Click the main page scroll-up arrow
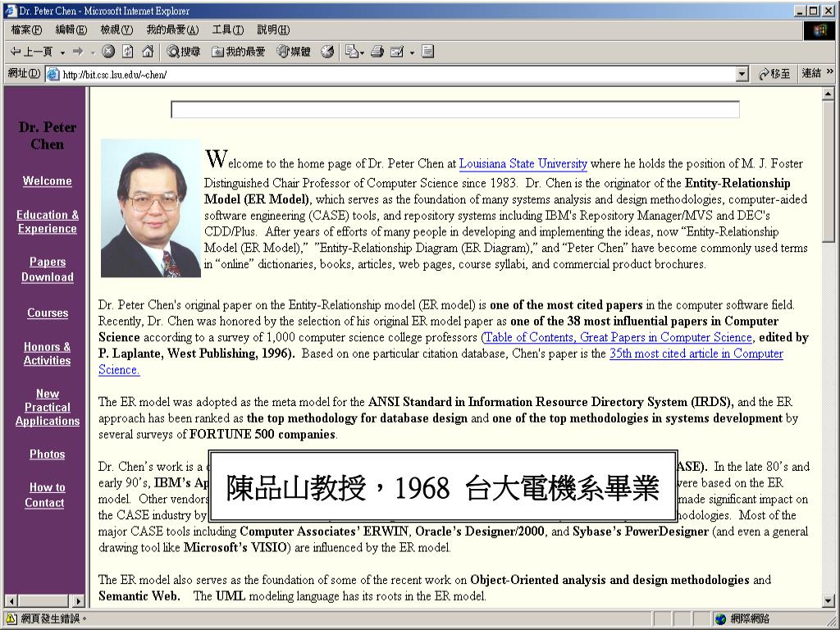 [x=829, y=94]
